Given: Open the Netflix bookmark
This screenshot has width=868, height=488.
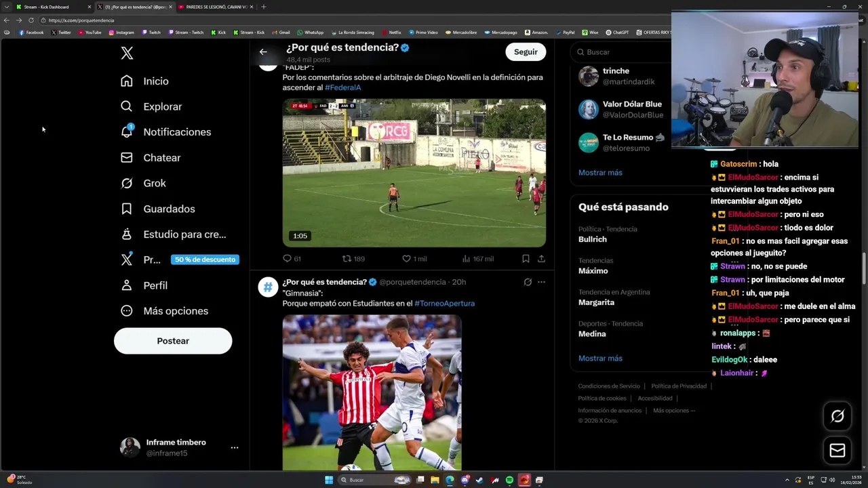Looking at the screenshot, I should [x=391, y=33].
